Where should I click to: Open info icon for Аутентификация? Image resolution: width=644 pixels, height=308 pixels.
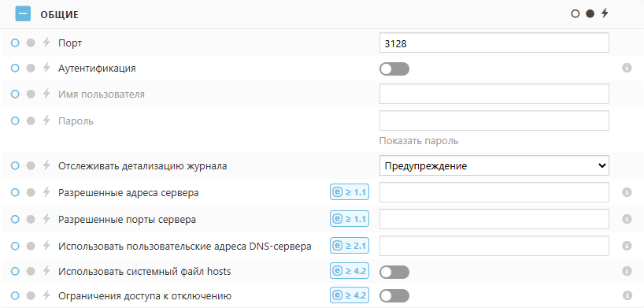tap(627, 68)
